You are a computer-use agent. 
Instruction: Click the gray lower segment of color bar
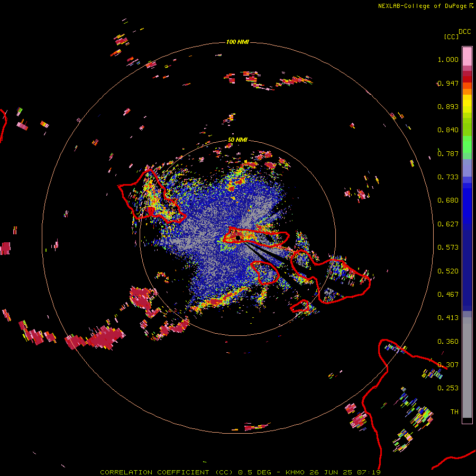tap(467, 368)
